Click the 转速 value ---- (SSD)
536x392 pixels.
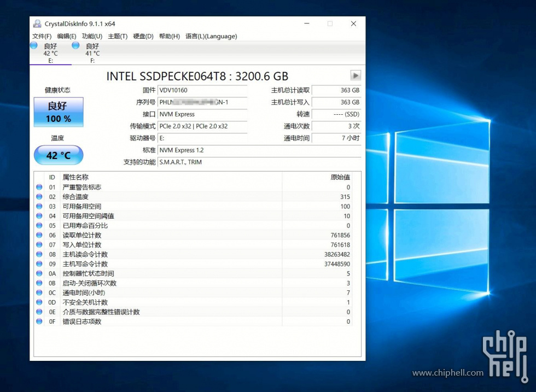337,114
